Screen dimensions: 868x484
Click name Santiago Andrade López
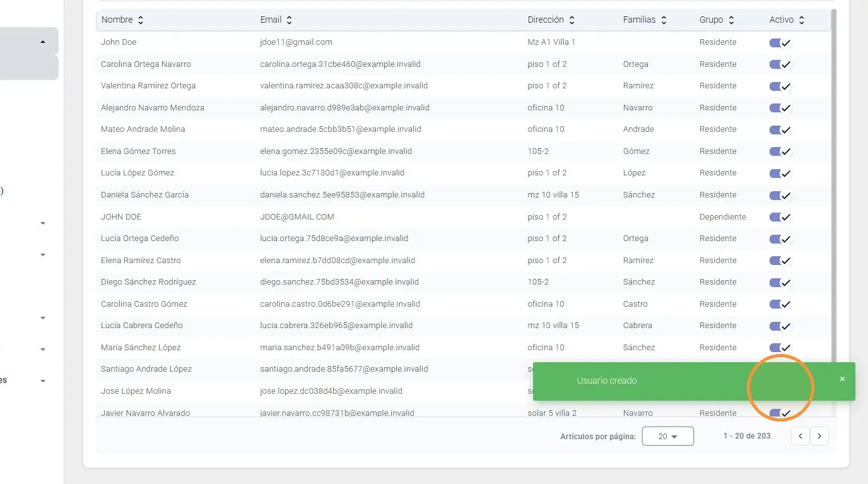click(146, 369)
